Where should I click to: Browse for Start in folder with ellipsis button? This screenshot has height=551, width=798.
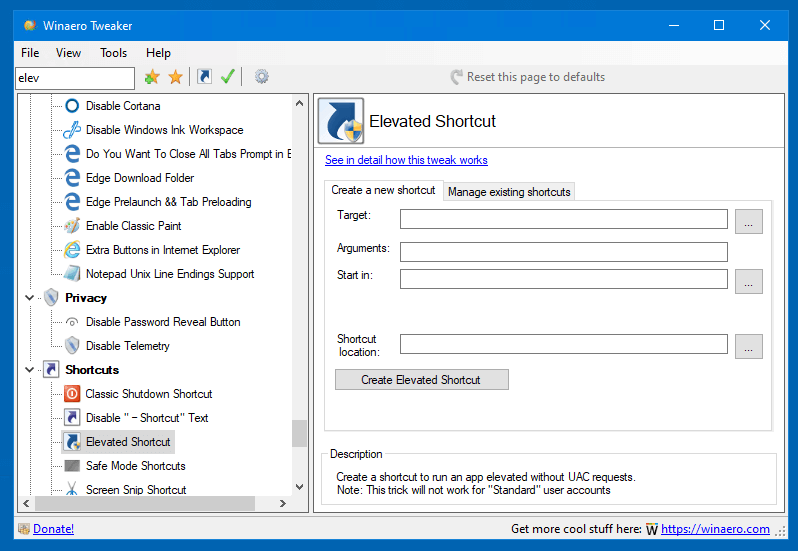[x=749, y=281]
